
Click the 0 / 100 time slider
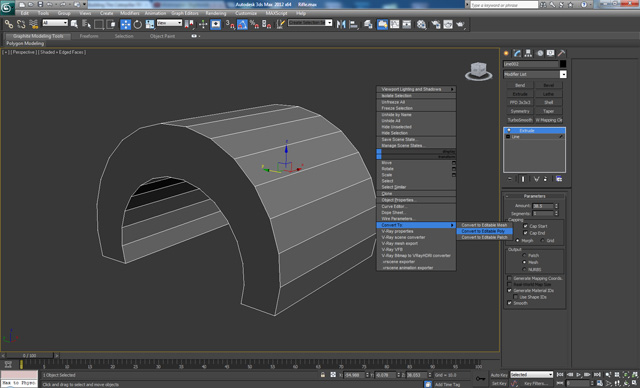pyautogui.click(x=29, y=355)
